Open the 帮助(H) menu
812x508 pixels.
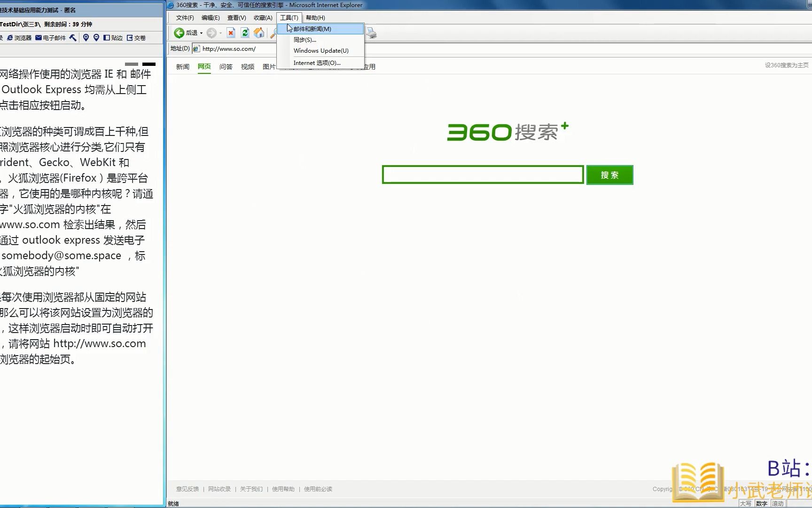point(315,18)
